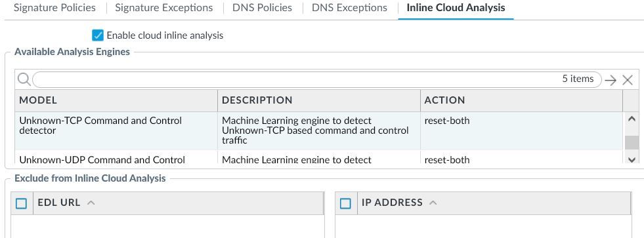Image resolution: width=644 pixels, height=238 pixels.
Task: Select Unknown-UDP Command and Control row
Action: click(318, 157)
